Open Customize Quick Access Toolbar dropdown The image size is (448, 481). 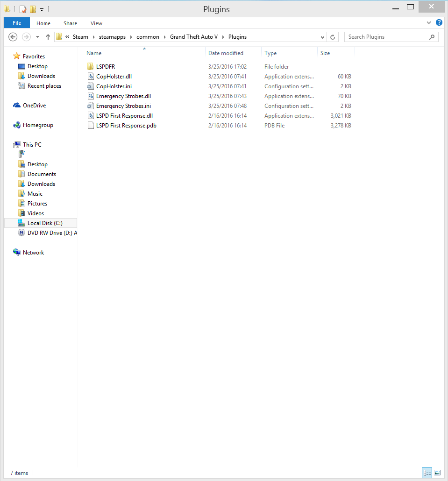pyautogui.click(x=42, y=10)
